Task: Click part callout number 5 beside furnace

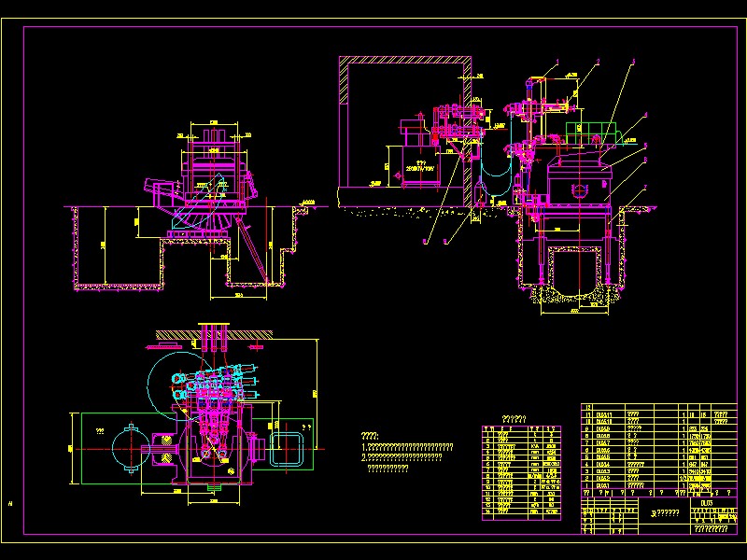Action: [x=645, y=146]
